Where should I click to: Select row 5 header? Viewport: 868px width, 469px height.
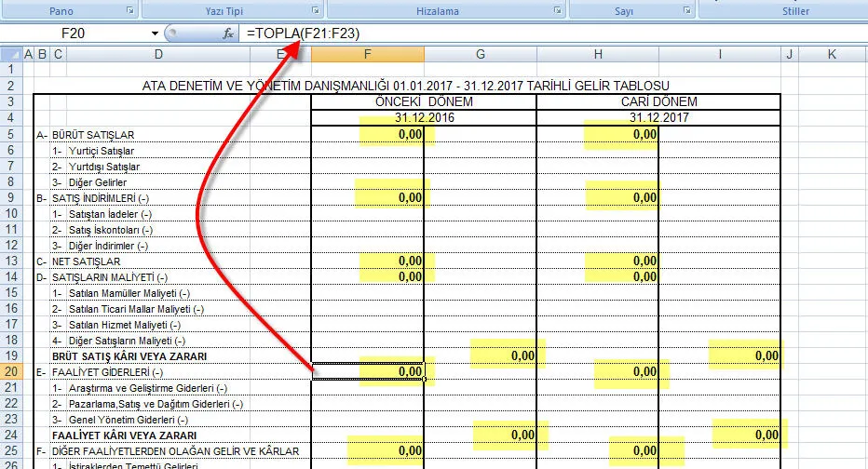[11, 135]
